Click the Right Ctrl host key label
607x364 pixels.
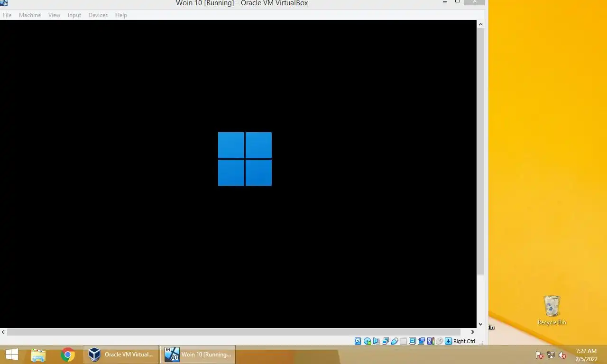pos(464,341)
